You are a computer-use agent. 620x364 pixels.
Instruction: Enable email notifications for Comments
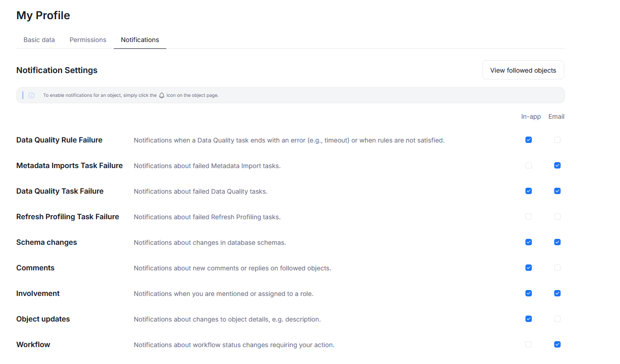pyautogui.click(x=557, y=268)
